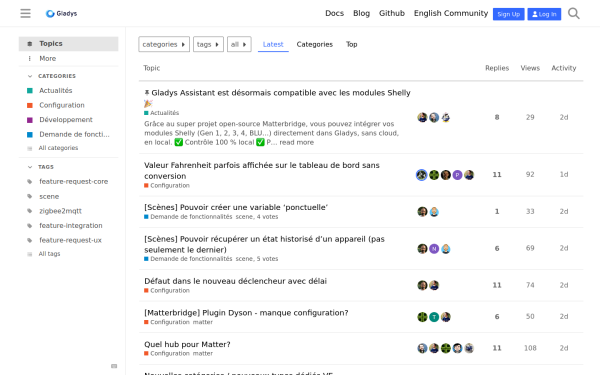This screenshot has height=375, width=600.
Task: Click the Sign Up button
Action: click(509, 14)
